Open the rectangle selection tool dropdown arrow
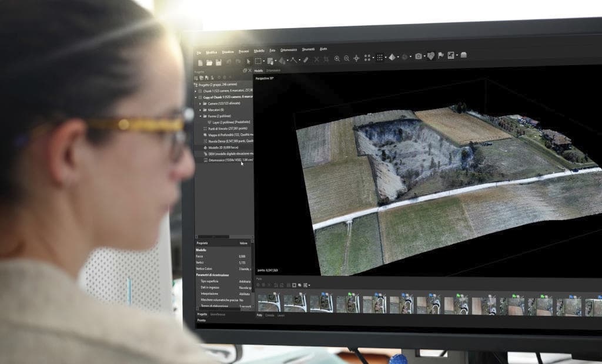 point(264,62)
